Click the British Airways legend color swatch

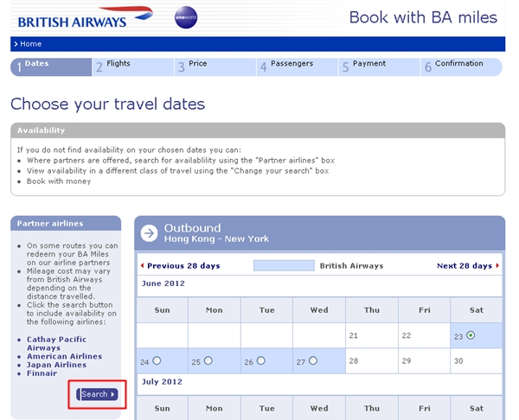coord(284,265)
